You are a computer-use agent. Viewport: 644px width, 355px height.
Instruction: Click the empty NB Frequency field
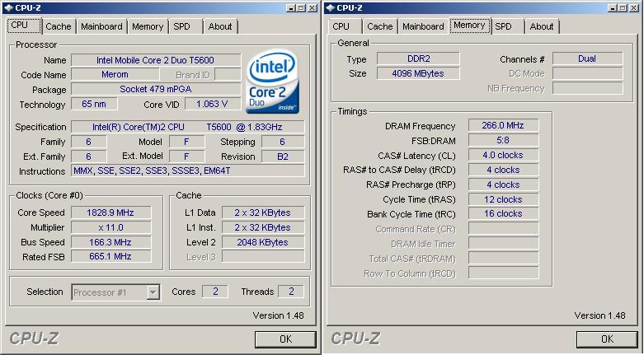(x=587, y=88)
